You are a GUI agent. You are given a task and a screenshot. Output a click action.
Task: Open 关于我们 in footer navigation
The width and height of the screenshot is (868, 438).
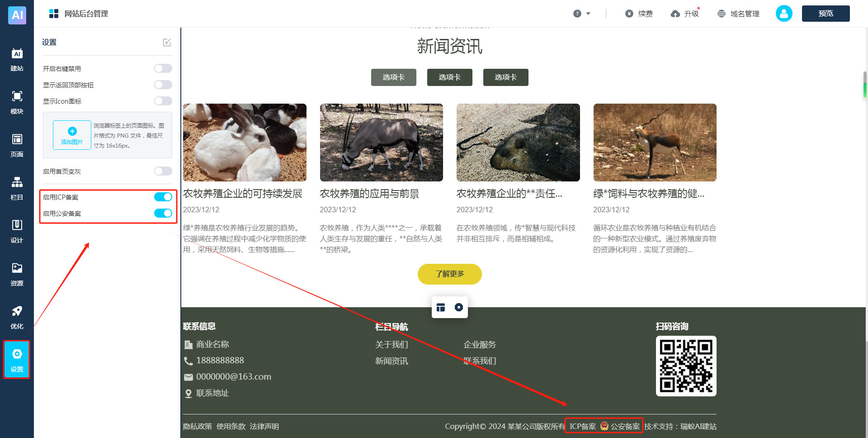392,345
